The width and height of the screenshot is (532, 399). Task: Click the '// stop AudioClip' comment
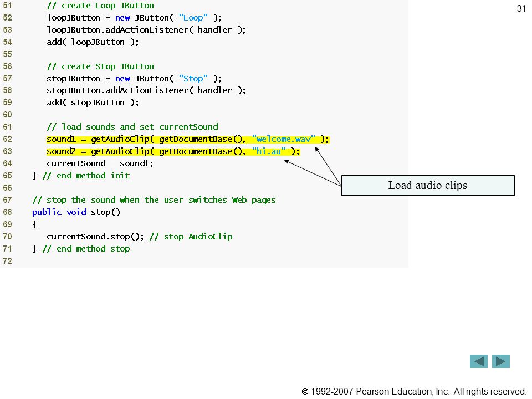click(x=191, y=237)
